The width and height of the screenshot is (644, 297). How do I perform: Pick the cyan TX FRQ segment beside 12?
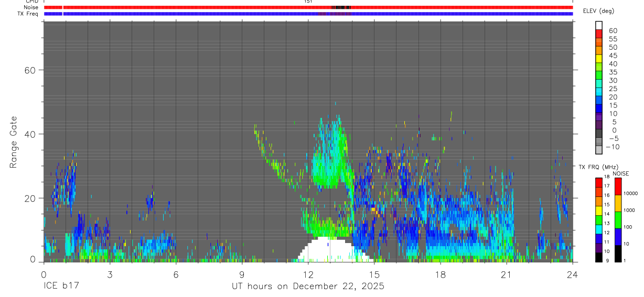(x=598, y=229)
